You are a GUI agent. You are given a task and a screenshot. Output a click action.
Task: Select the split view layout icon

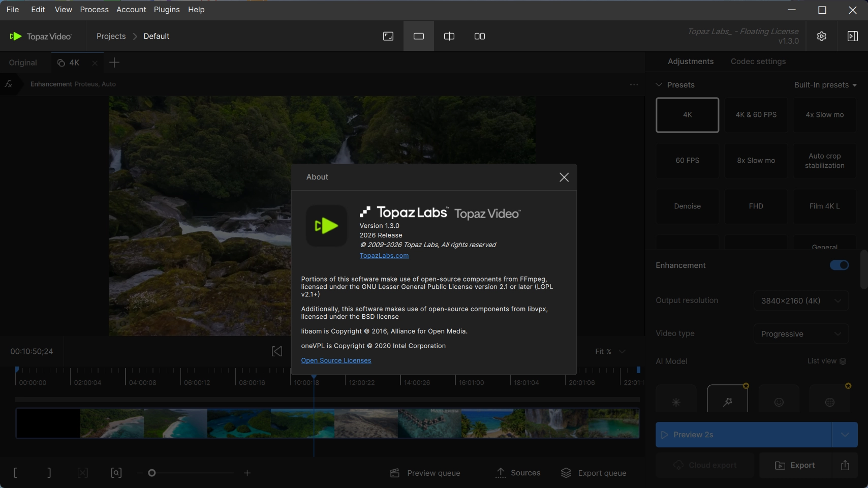tap(449, 36)
